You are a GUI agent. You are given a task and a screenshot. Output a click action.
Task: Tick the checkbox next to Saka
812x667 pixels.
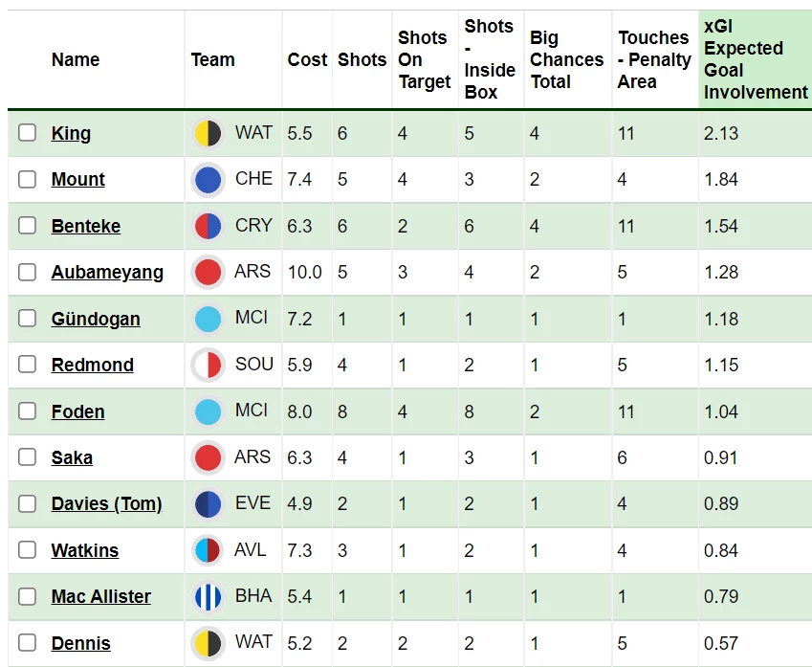27,457
